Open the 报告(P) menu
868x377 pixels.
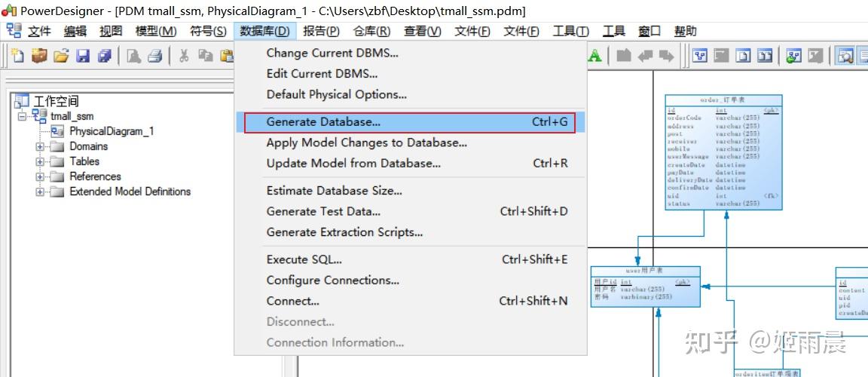pos(321,32)
